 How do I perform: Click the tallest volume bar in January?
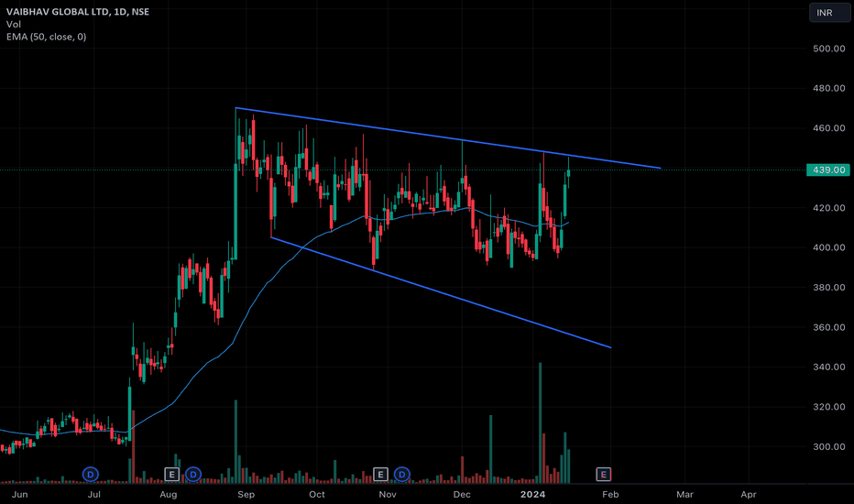[541, 422]
